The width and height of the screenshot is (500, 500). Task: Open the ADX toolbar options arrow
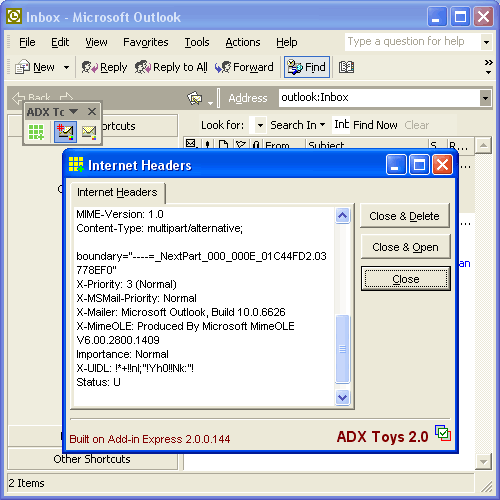click(74, 111)
